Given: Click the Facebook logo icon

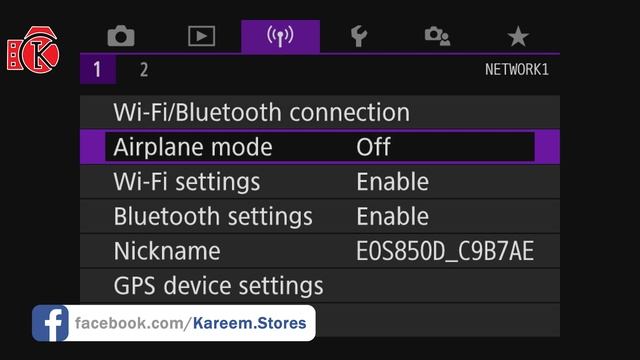Looking at the screenshot, I should 50,323.
